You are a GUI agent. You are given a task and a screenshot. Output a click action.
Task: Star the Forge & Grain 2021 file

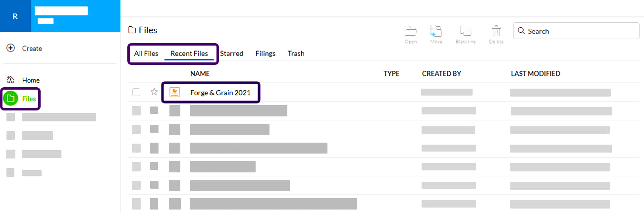(x=154, y=92)
